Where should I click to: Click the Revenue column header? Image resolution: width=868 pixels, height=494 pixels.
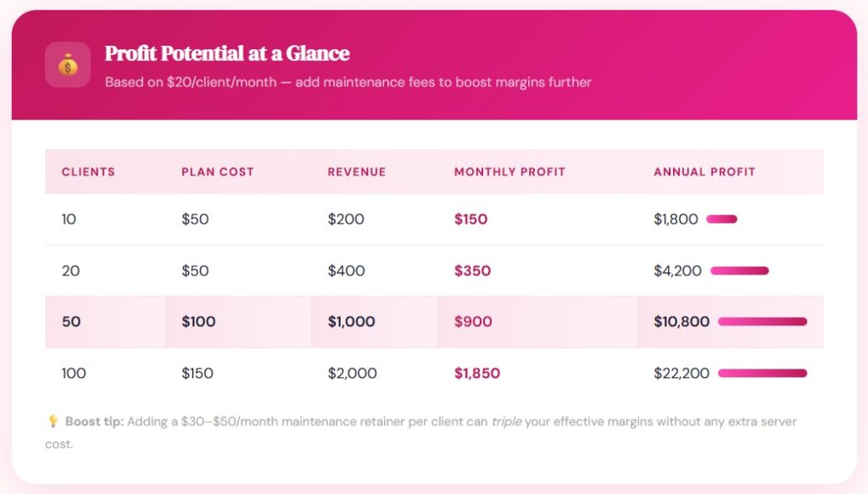click(357, 172)
